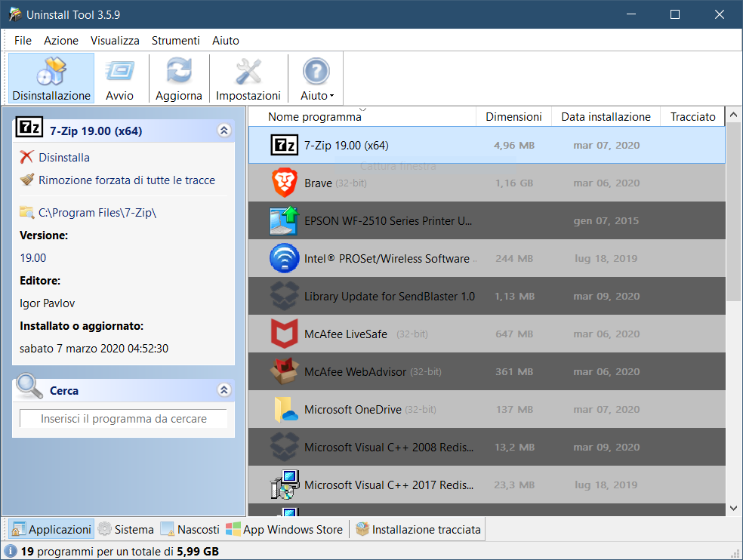The width and height of the screenshot is (743, 560).
Task: Open the Installazione tracciata tab
Action: [x=418, y=529]
